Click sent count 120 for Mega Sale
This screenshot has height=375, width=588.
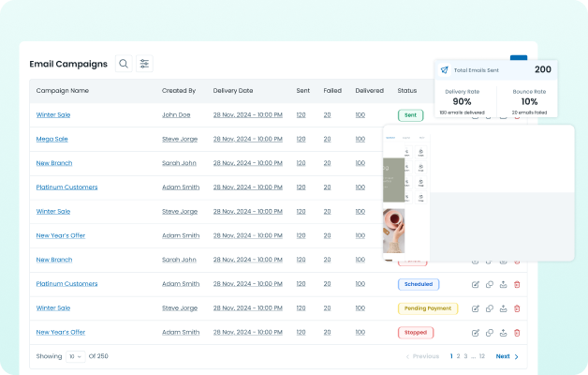click(x=301, y=139)
